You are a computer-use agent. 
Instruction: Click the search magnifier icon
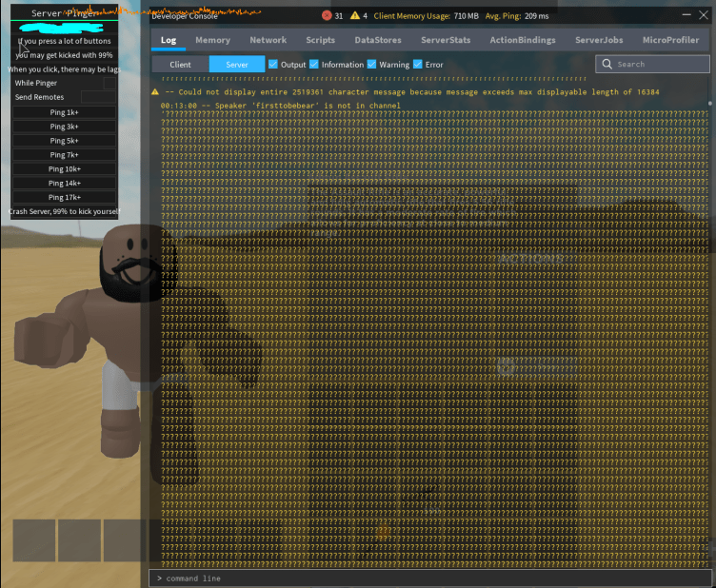[607, 64]
